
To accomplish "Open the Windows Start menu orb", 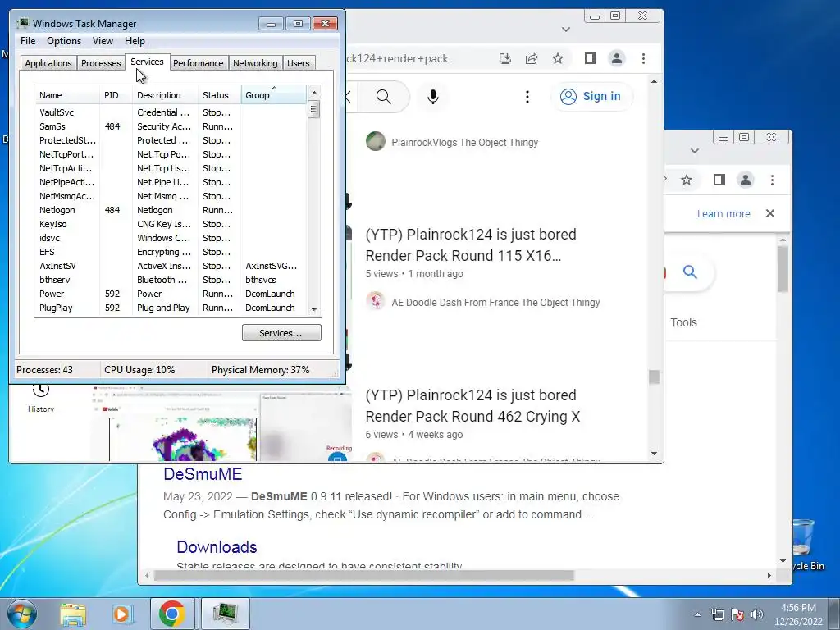I will [21, 614].
